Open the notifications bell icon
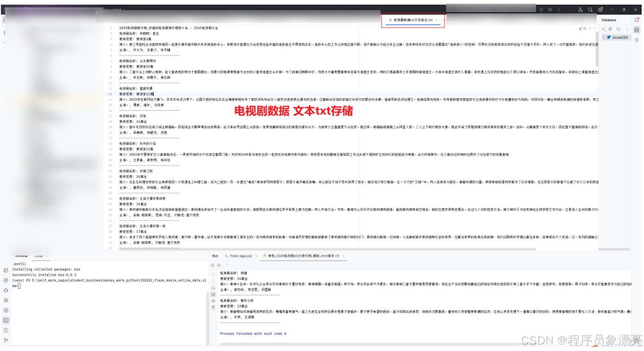Viewport: 644px width, 351px height. 637,20
